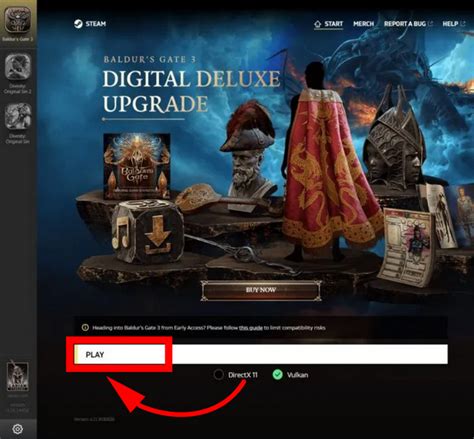
Task: Open the Larian account icon in sidebar
Action: coord(18,377)
